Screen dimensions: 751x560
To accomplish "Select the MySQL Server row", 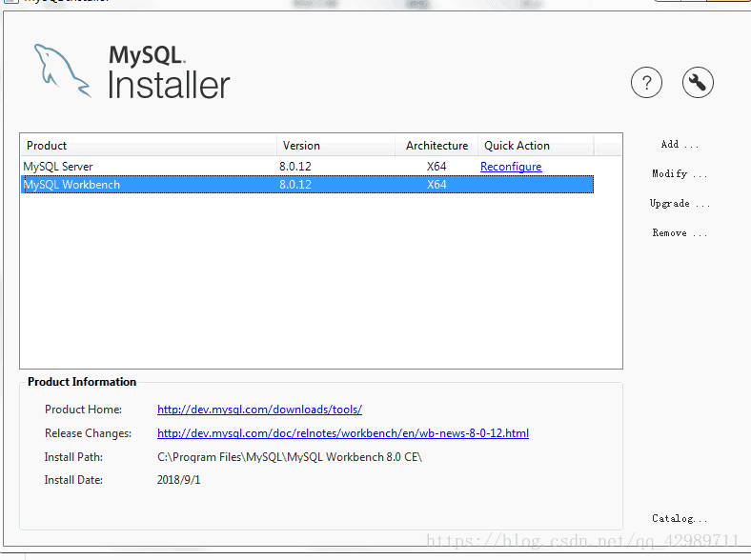I will coord(308,167).
